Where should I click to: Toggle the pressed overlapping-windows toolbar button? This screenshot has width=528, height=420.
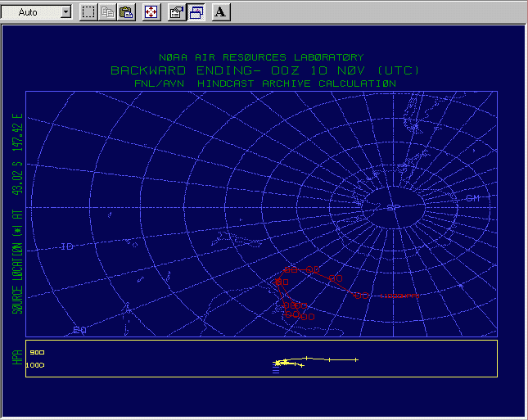tap(196, 12)
